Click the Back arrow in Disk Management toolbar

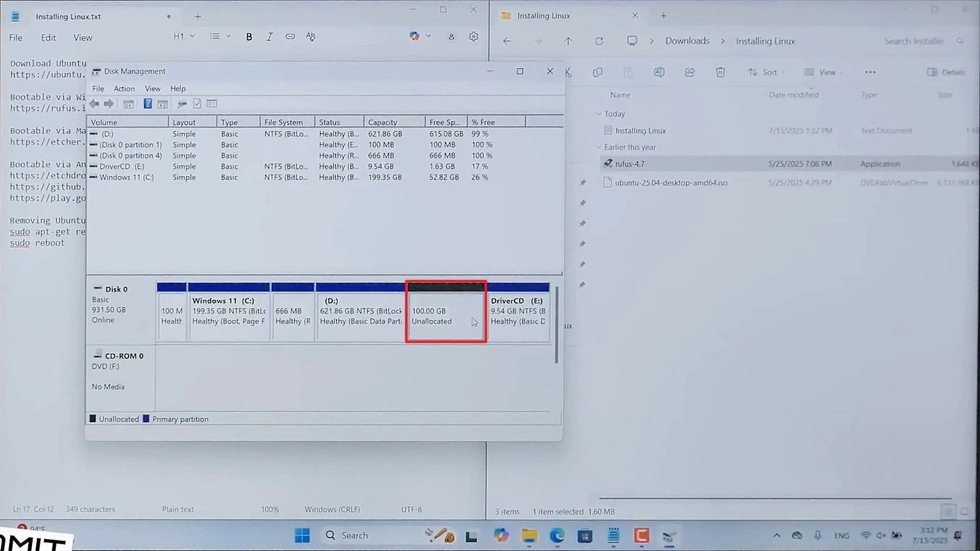(94, 104)
